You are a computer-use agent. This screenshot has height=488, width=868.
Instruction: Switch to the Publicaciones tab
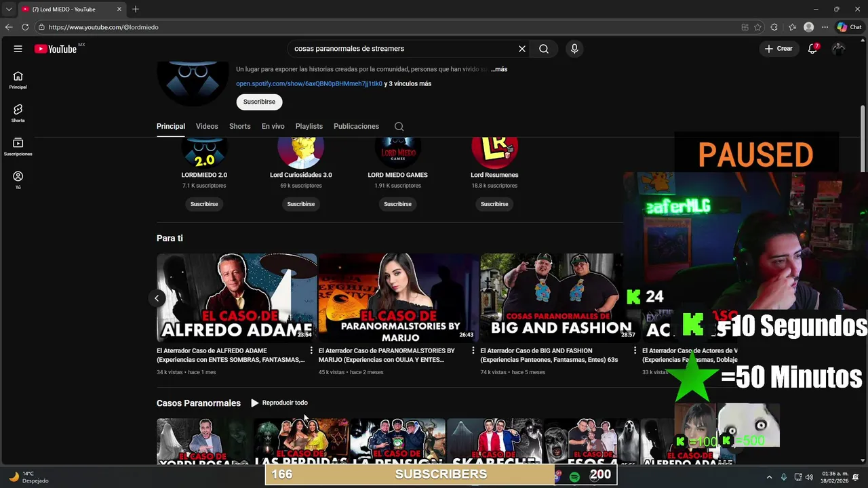click(x=356, y=126)
